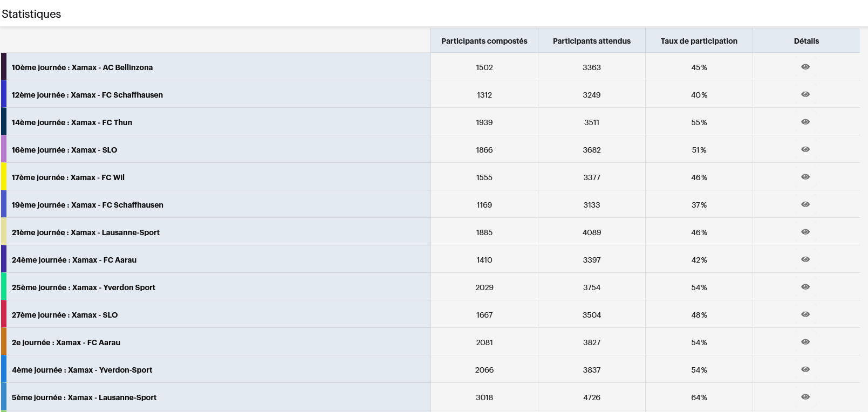Click composted value 1410

click(x=484, y=260)
